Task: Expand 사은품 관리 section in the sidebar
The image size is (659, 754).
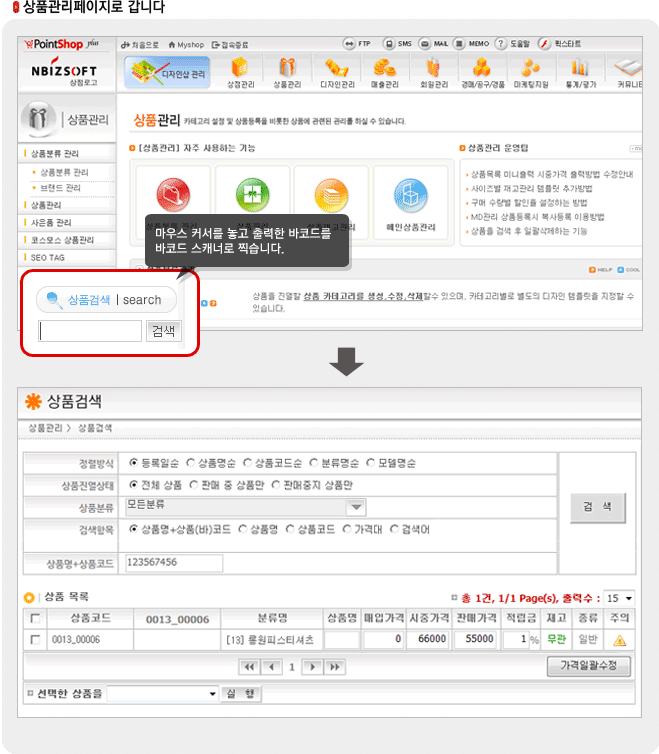Action: [51, 223]
